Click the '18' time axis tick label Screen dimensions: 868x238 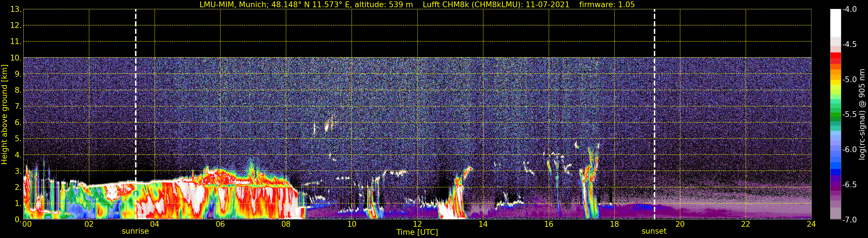[x=614, y=224]
